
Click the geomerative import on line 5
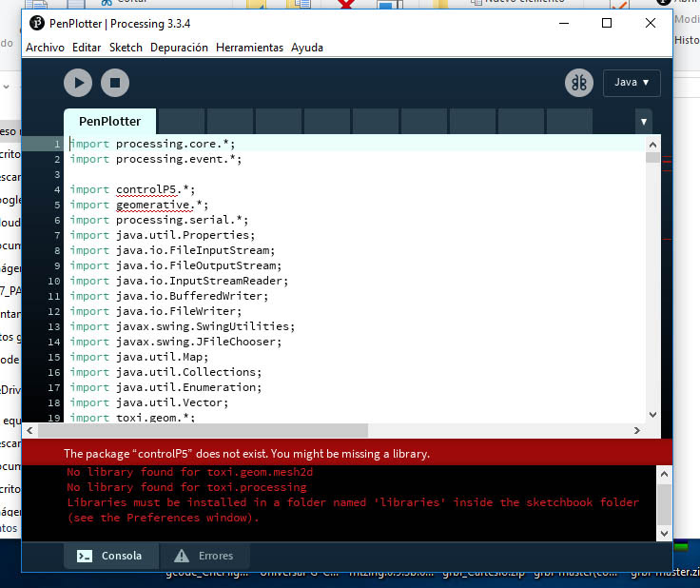139,205
